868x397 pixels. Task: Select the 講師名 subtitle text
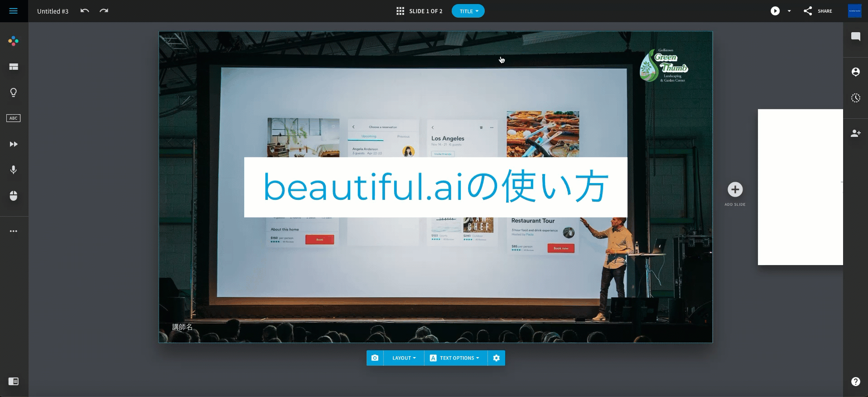182,327
